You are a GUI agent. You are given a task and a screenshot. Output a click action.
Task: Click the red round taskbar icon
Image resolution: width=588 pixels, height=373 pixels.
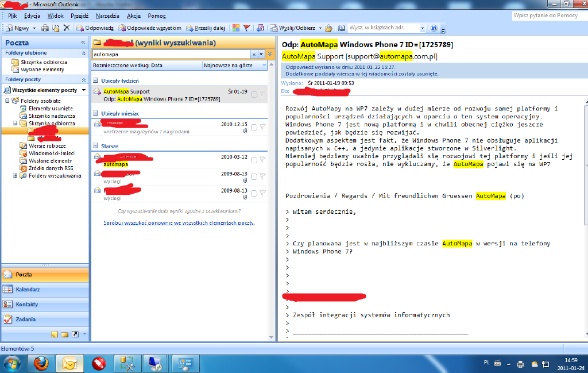(x=99, y=363)
